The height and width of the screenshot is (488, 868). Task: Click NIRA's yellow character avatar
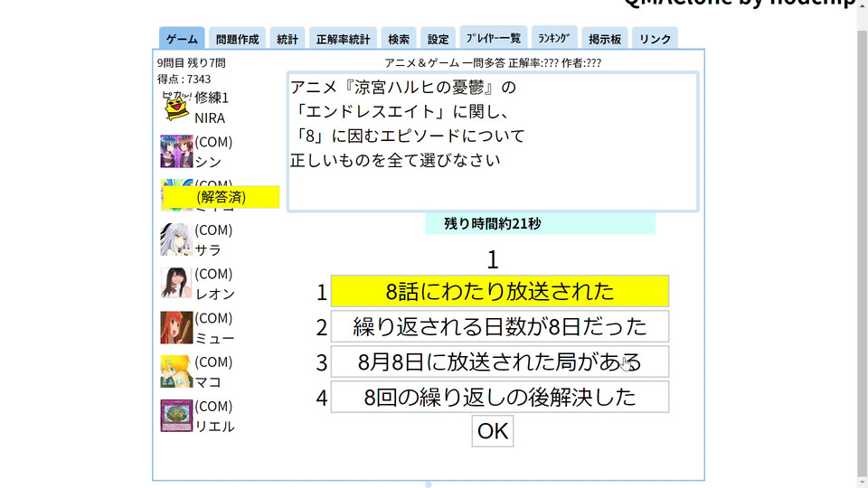click(x=176, y=107)
